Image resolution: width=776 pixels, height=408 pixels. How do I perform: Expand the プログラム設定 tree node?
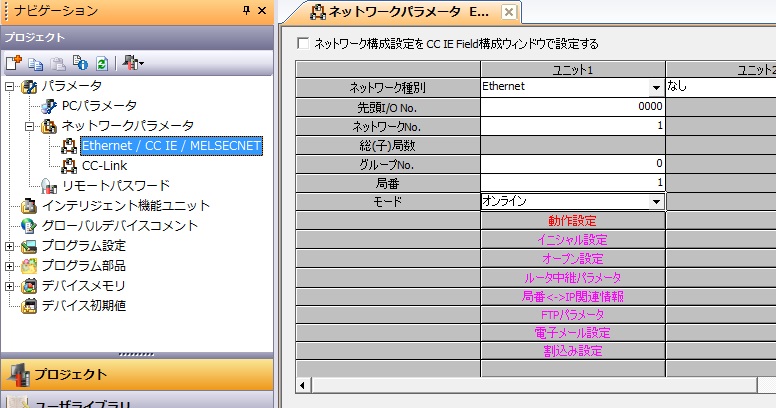pos(10,246)
